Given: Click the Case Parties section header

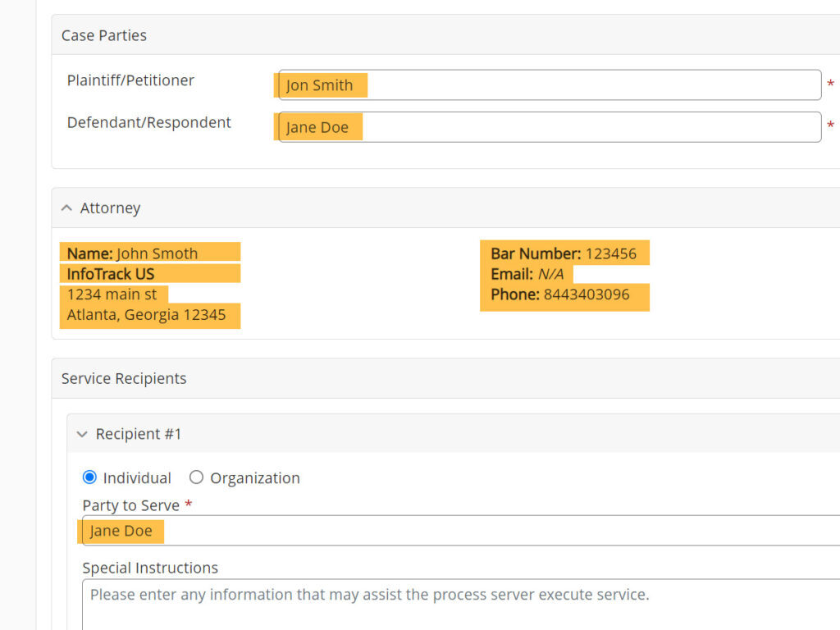Looking at the screenshot, I should click(103, 35).
